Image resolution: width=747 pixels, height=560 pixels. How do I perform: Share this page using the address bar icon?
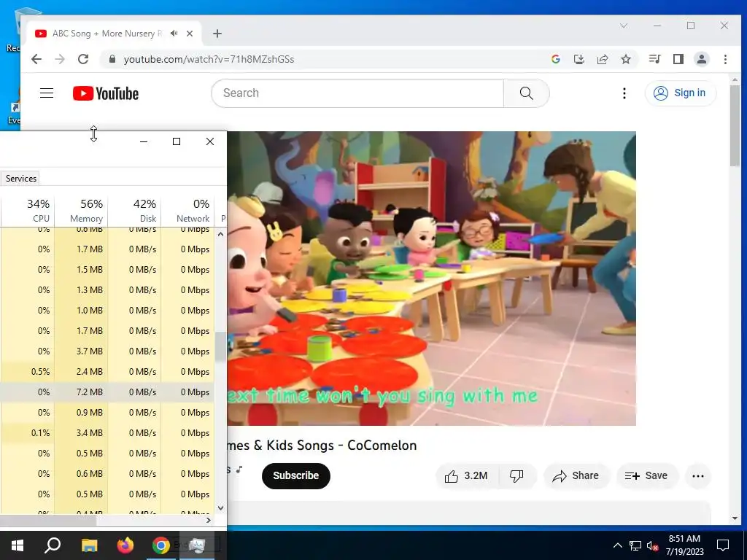(x=603, y=59)
